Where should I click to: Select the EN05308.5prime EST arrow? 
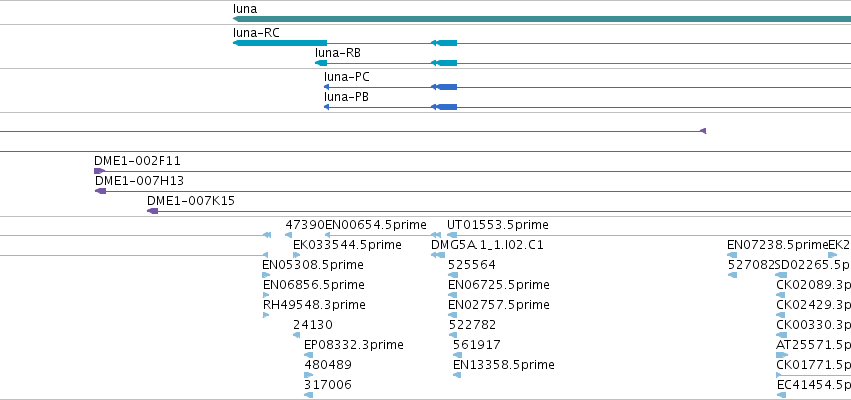[x=266, y=275]
